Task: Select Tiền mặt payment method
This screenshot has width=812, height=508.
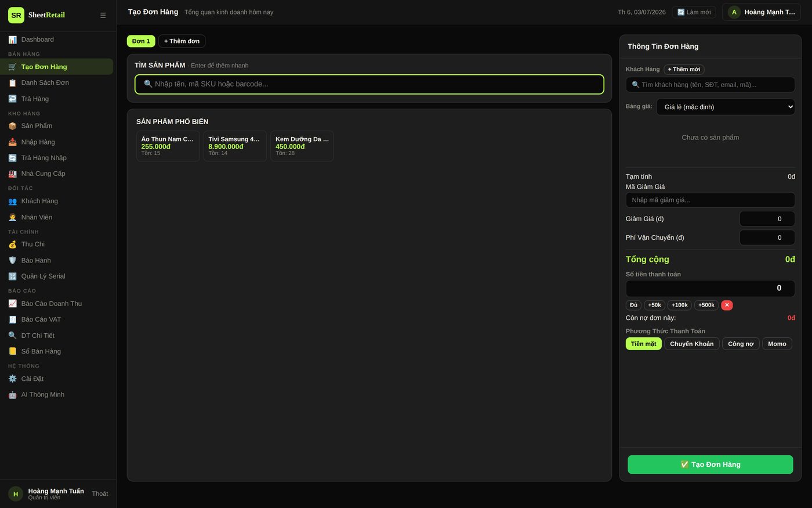Action: point(643,344)
